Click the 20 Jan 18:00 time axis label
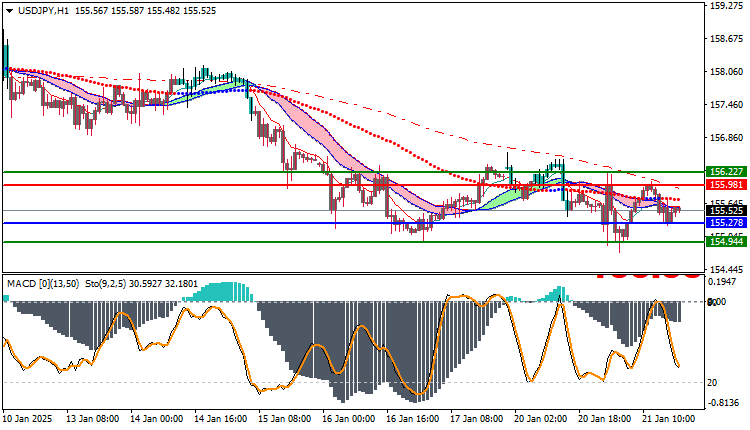Viewport: 750px width, 430px height. (605, 419)
